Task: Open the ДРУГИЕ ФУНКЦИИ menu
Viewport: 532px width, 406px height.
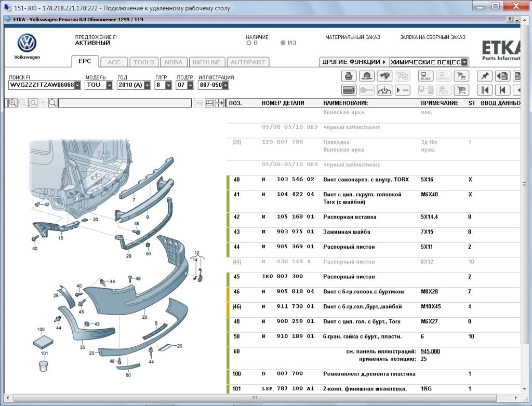Action: pos(354,62)
